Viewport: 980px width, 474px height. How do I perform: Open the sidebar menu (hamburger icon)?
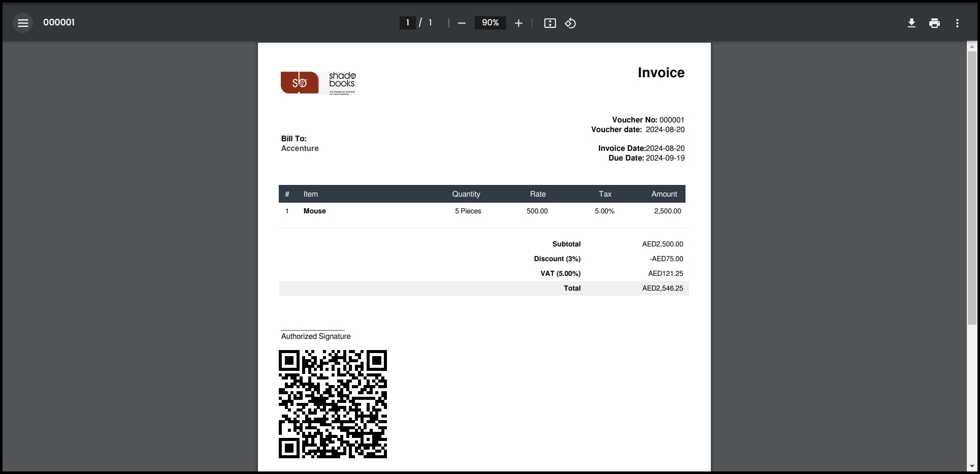[x=23, y=23]
